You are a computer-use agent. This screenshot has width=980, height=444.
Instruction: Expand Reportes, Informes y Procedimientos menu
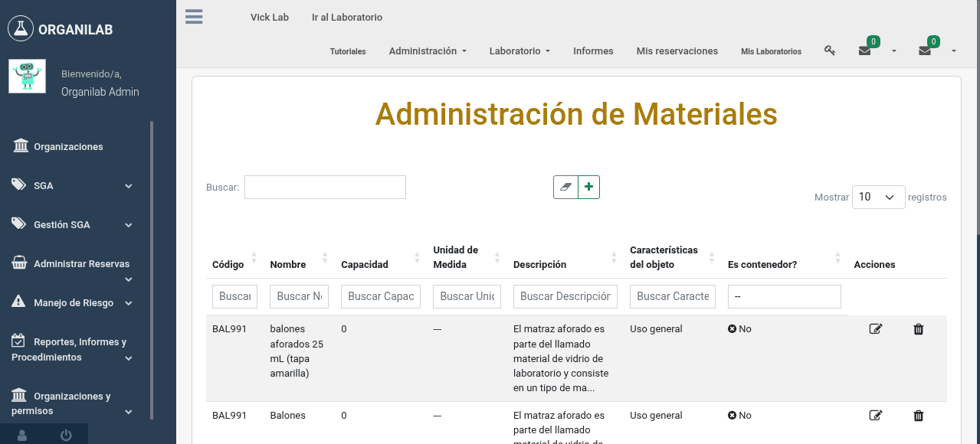coord(73,349)
